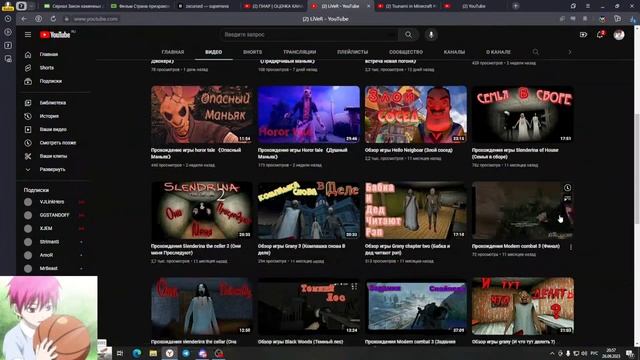Image resolution: width=640 pixels, height=360 pixels.
Task: Open the account avatar menu
Action: click(x=619, y=35)
